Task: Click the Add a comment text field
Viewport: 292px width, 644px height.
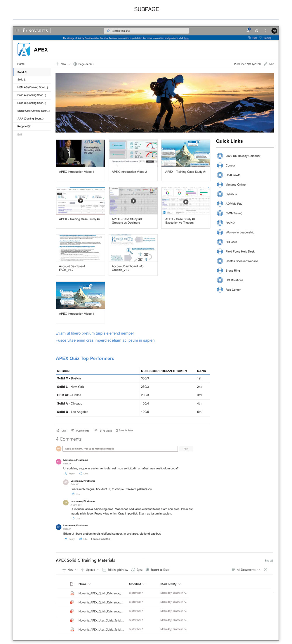Action: tap(120, 449)
